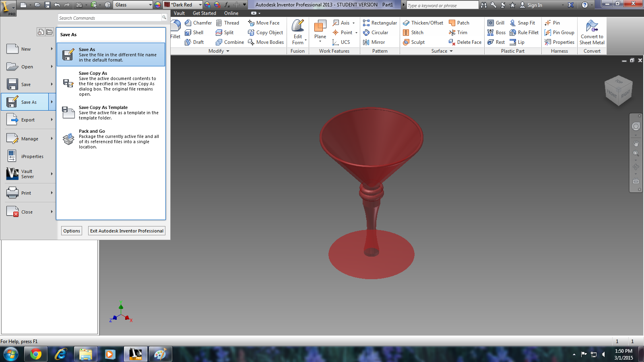644x362 pixels.
Task: Open the Edit Form tool
Action: coord(298,32)
